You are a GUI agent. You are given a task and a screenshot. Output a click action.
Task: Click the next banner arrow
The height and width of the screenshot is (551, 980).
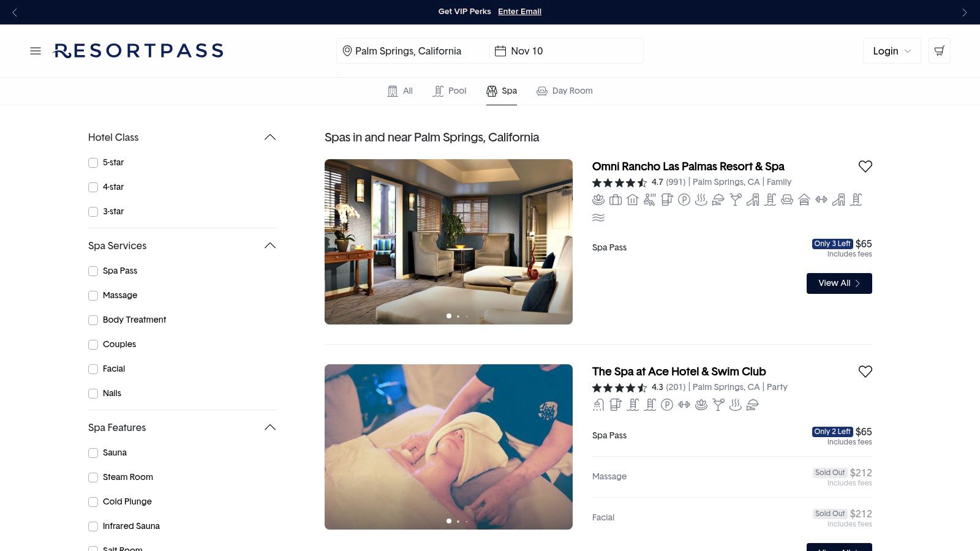964,12
